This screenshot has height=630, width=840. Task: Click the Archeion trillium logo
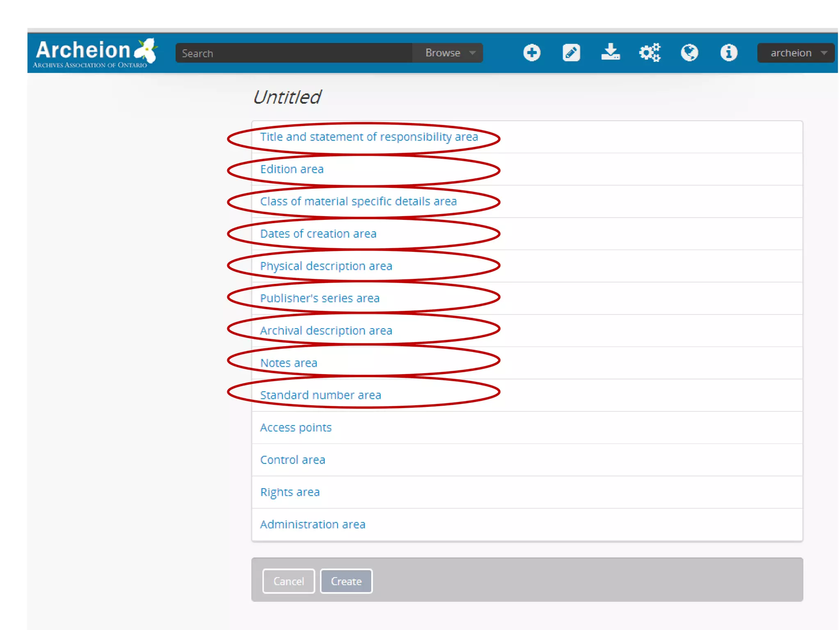(96, 53)
